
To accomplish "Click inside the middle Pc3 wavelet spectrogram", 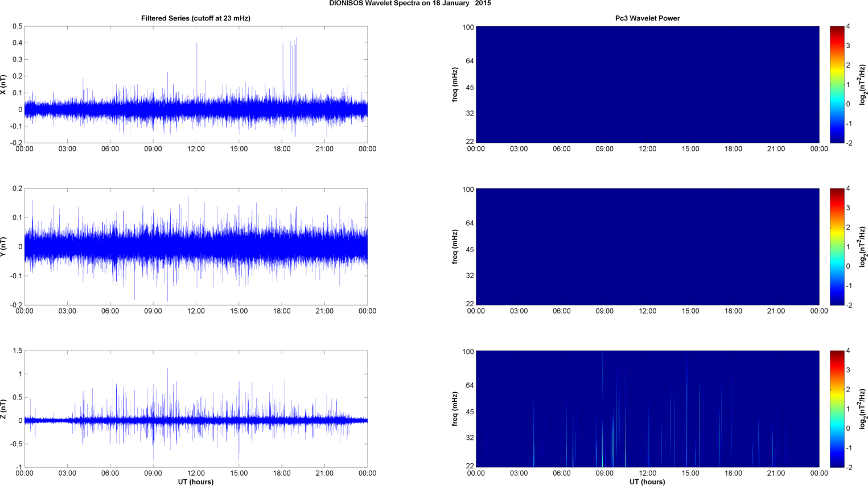I will click(x=647, y=246).
